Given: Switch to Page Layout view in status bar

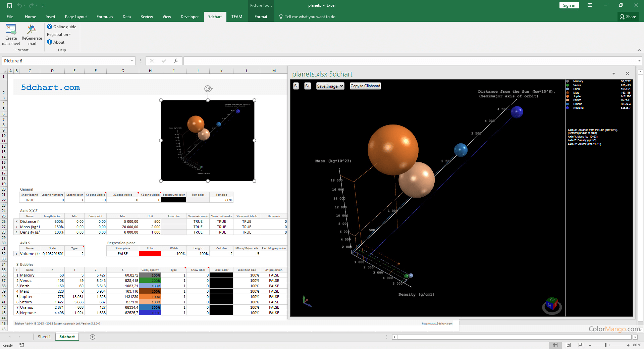Looking at the screenshot, I should pos(568,345).
